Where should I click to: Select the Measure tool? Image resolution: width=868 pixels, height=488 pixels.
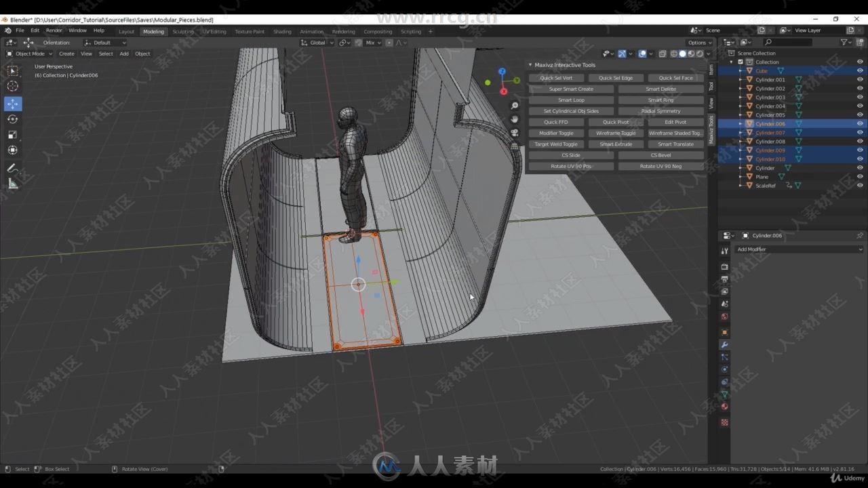click(12, 184)
